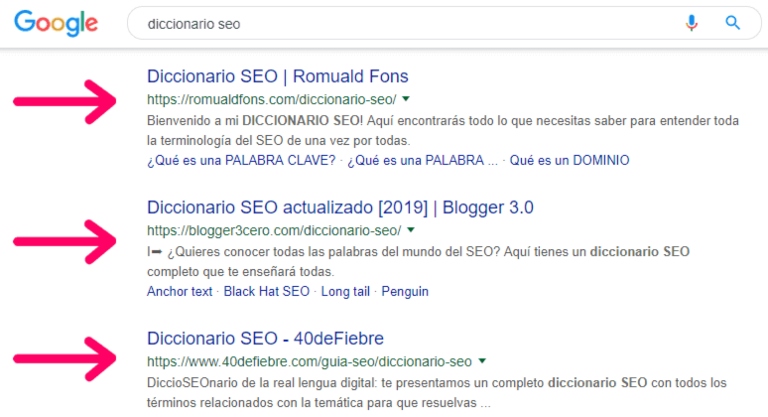768x417 pixels.
Task: Open the truncated '¿Qué es una PALABRA ...' sitelink
Action: [422, 160]
